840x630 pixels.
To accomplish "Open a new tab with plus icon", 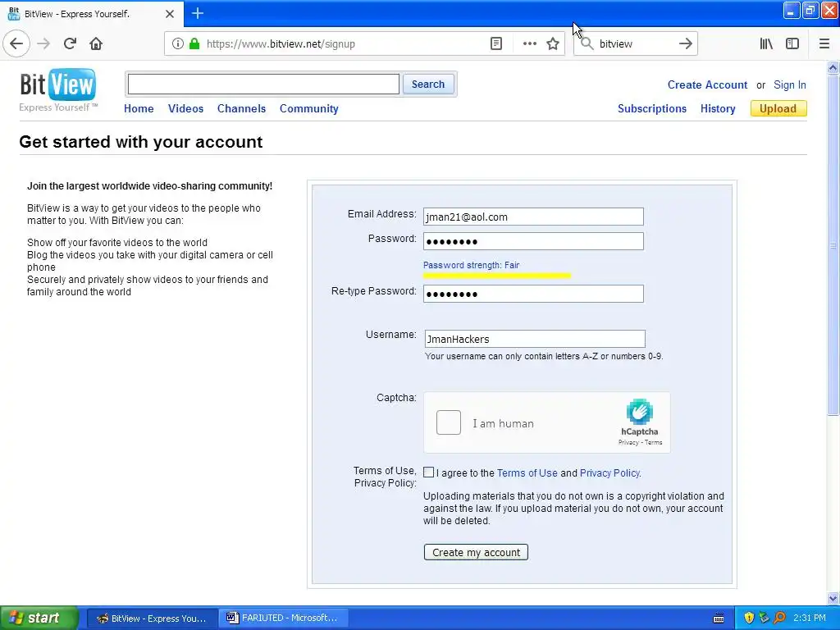I will coord(197,13).
